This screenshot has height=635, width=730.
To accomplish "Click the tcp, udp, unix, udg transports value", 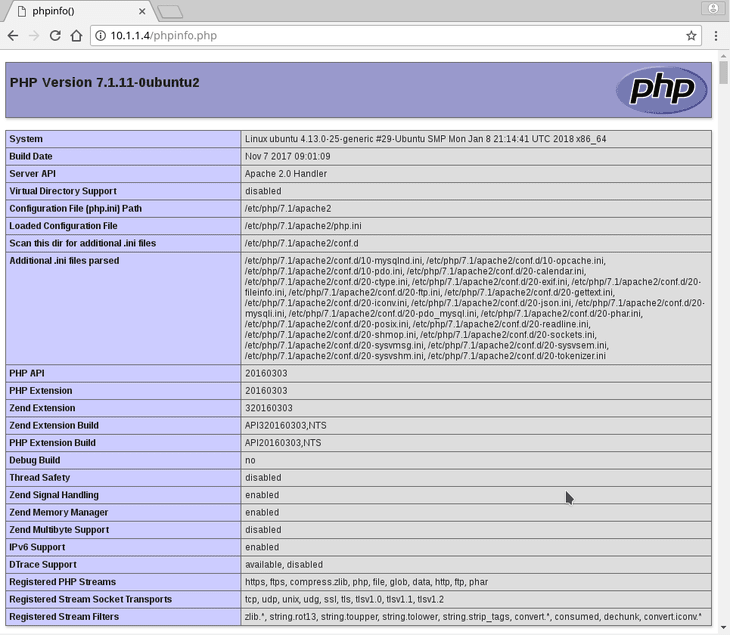I will tap(345, 599).
